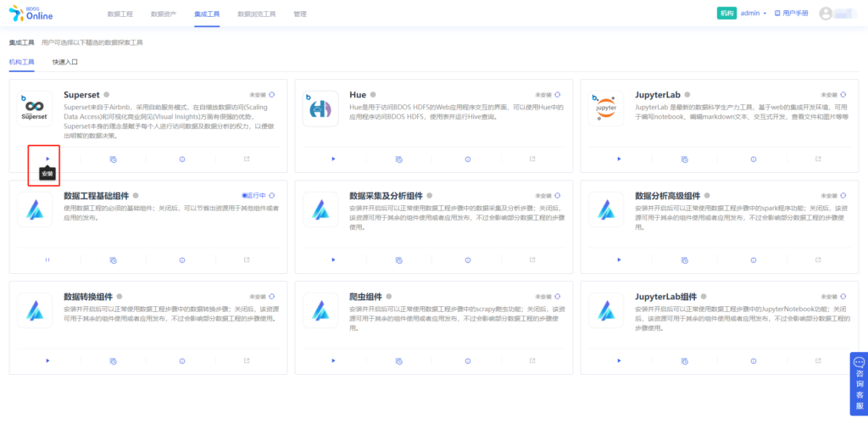Install JupyterLab组件 via play icon
Screen dimensions: 868x424
[x=619, y=360]
